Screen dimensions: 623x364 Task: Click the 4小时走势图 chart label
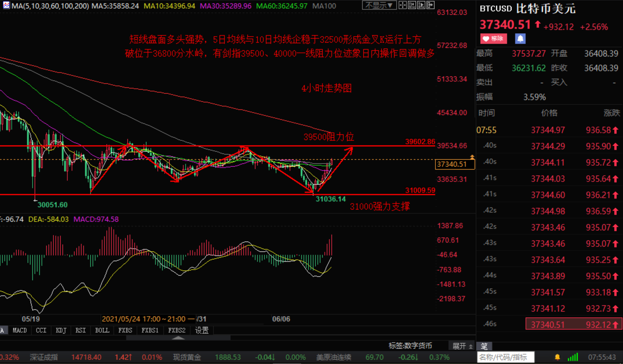[327, 88]
